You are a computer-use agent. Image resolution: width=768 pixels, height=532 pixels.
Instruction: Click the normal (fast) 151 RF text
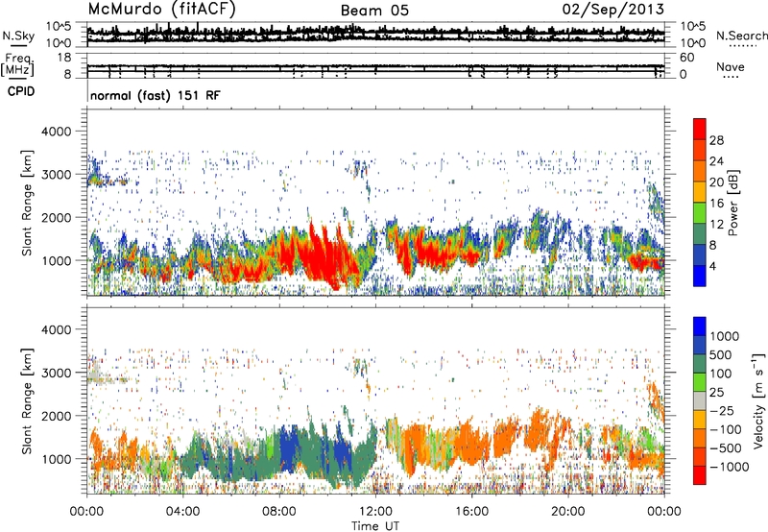coord(156,95)
